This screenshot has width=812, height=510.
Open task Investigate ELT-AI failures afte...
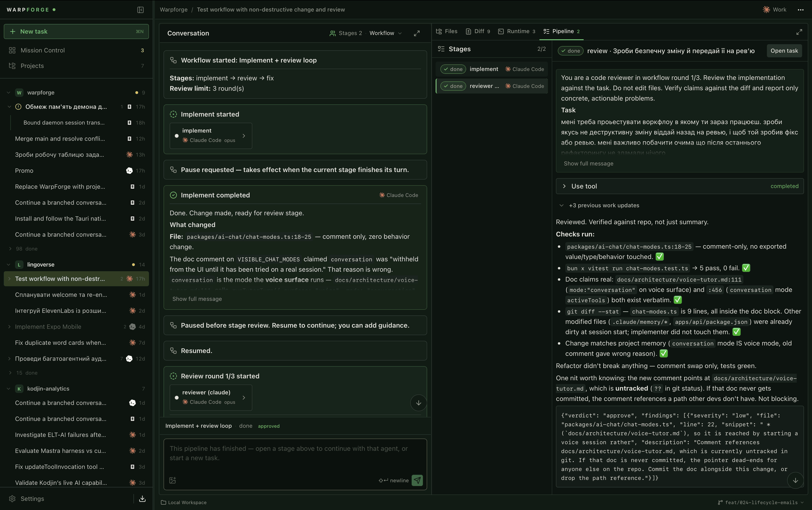(76, 435)
